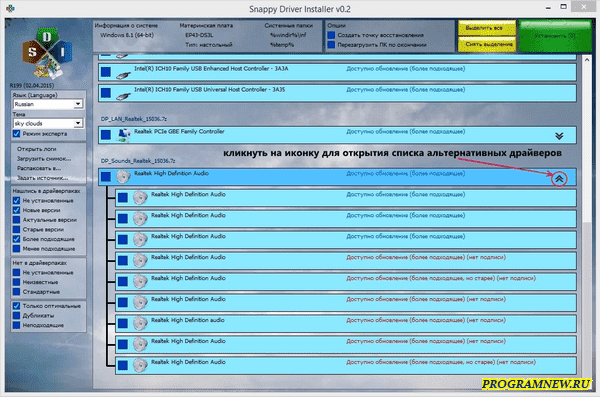Screen dimensions: 600x397
Task: Toggle 'Только оптимальные' checkbox
Action: coord(16,306)
